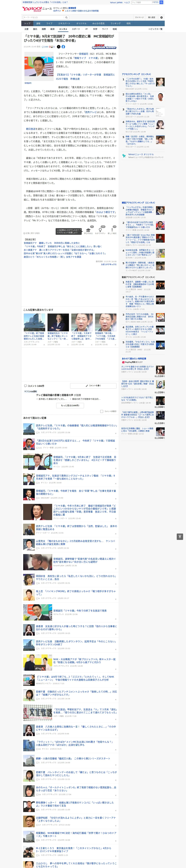186x868 pixels.
Task: Select the 国際 category tab
Action: tap(44, 29)
